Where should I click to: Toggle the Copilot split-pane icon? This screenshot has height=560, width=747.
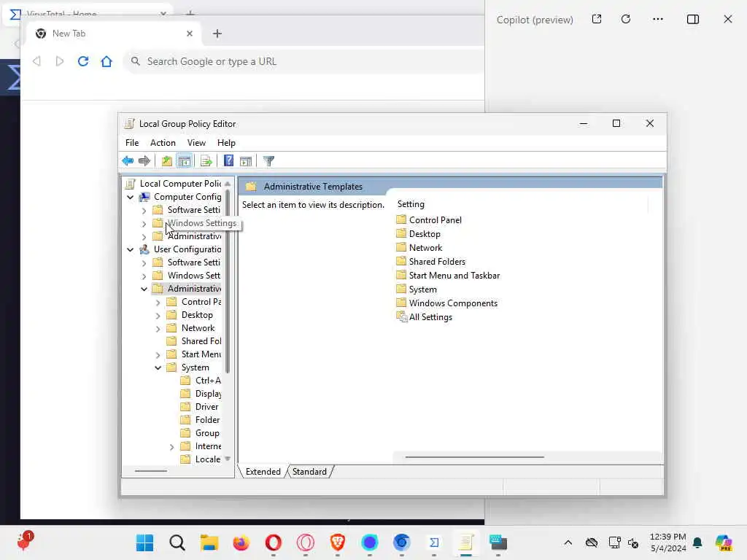693,19
